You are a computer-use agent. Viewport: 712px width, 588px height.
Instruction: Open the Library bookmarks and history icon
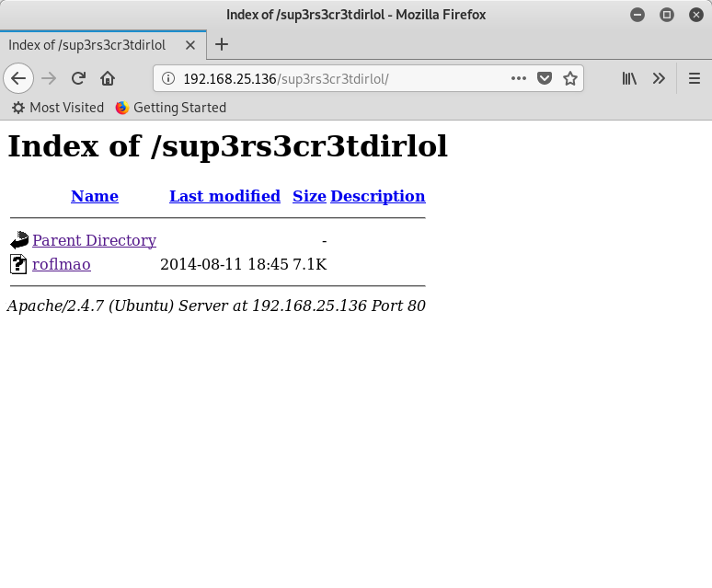[x=629, y=78]
